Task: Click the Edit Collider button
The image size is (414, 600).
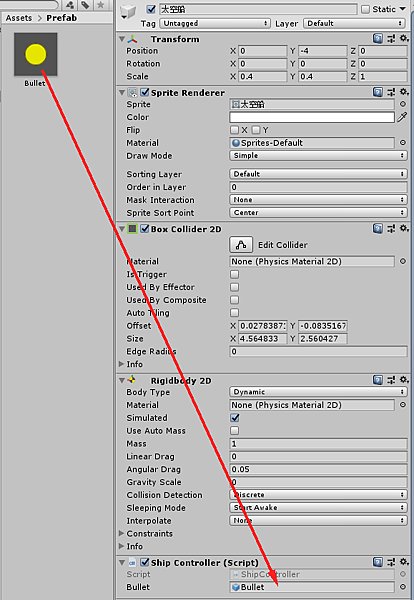Action: [x=241, y=245]
